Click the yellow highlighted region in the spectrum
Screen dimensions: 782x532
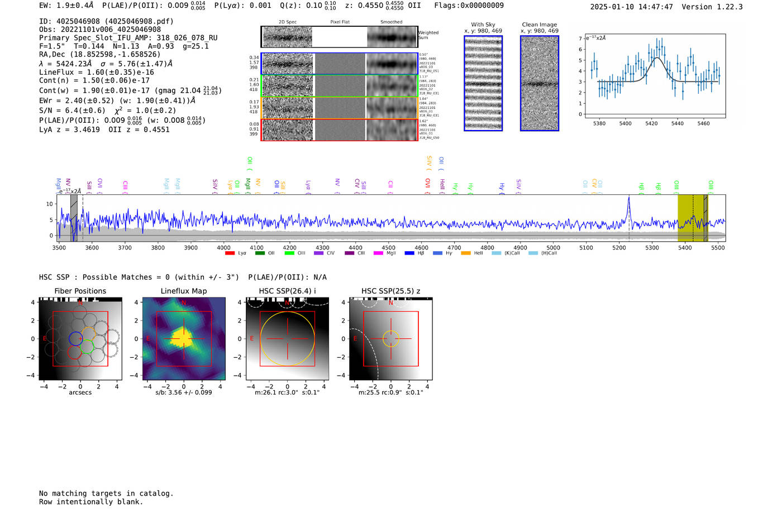click(x=693, y=218)
